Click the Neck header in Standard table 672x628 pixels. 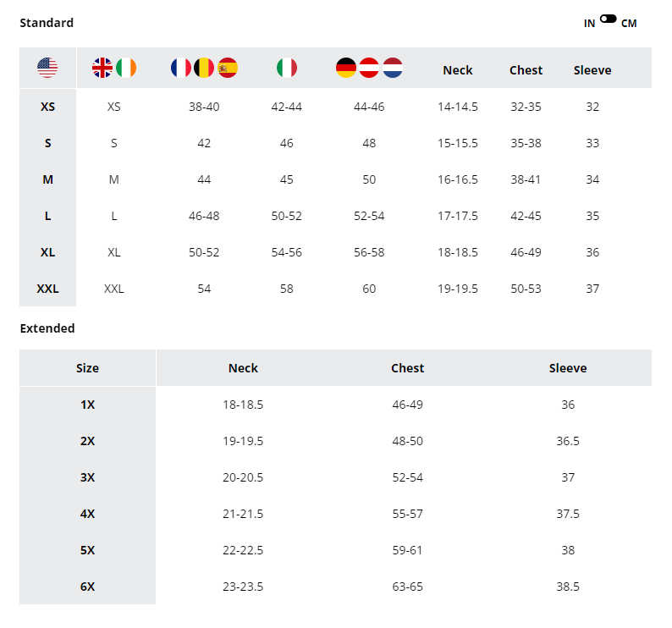[x=458, y=70]
